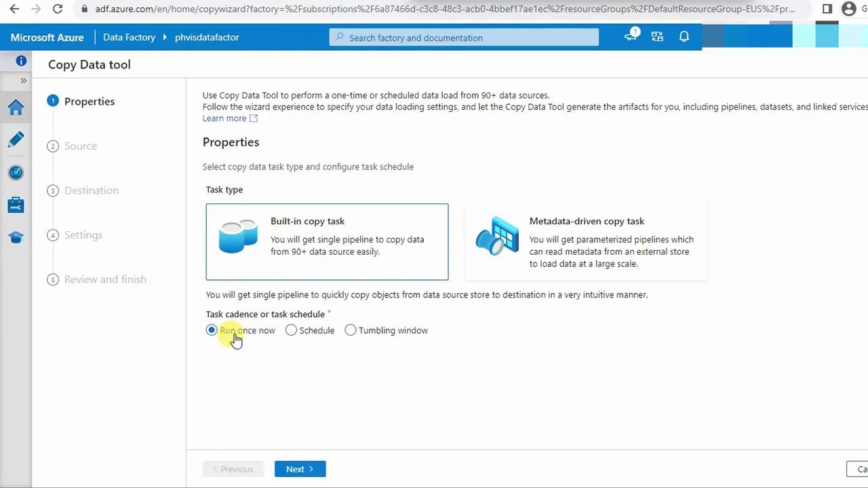Open the Learning Center graduation cap icon
This screenshot has height=488, width=868.
pyautogui.click(x=16, y=237)
